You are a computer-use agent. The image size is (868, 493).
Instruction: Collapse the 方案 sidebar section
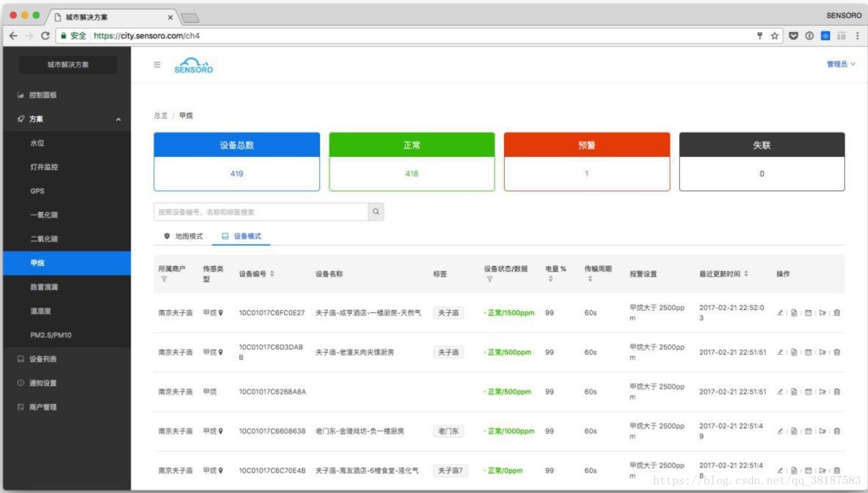(x=67, y=119)
